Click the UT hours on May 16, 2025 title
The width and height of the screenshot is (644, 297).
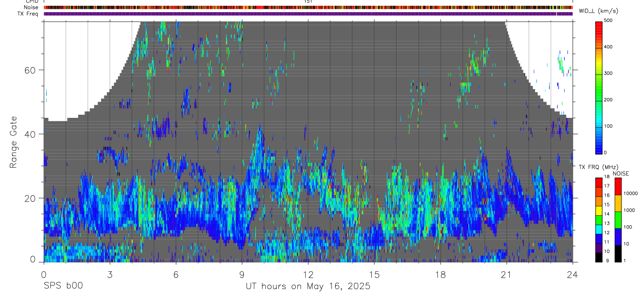tap(308, 287)
